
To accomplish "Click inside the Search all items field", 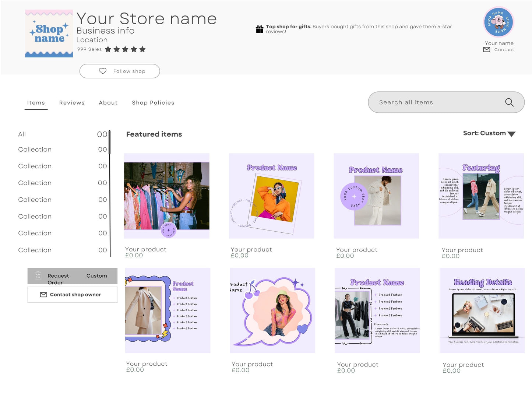I will [423, 102].
